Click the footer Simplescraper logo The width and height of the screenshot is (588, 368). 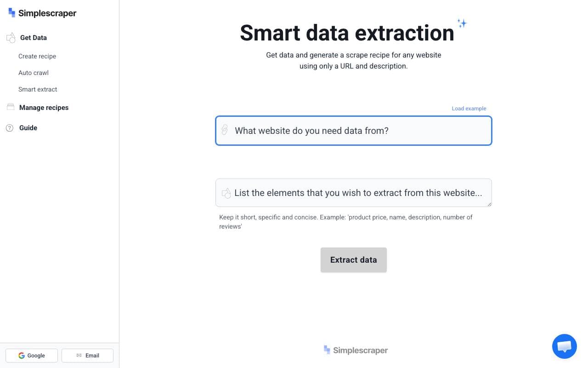(356, 350)
